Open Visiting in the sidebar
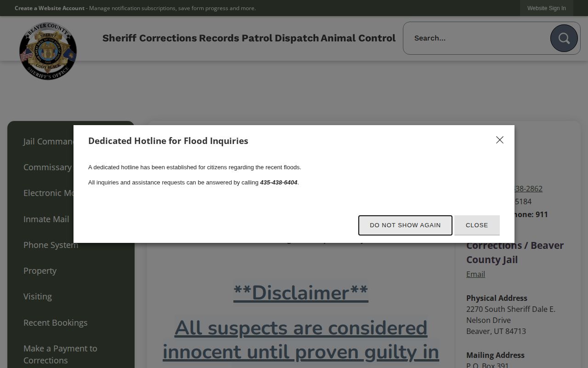The image size is (588, 368). click(38, 296)
